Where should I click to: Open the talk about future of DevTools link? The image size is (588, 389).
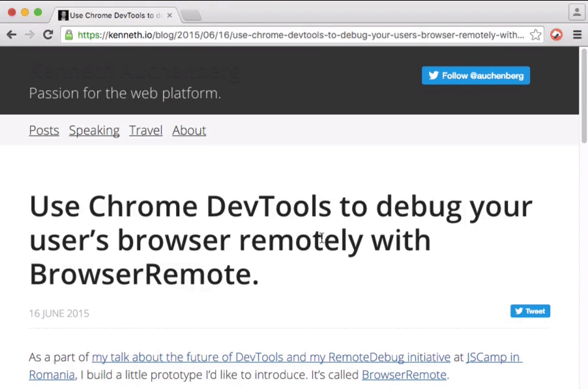pyautogui.click(x=271, y=357)
